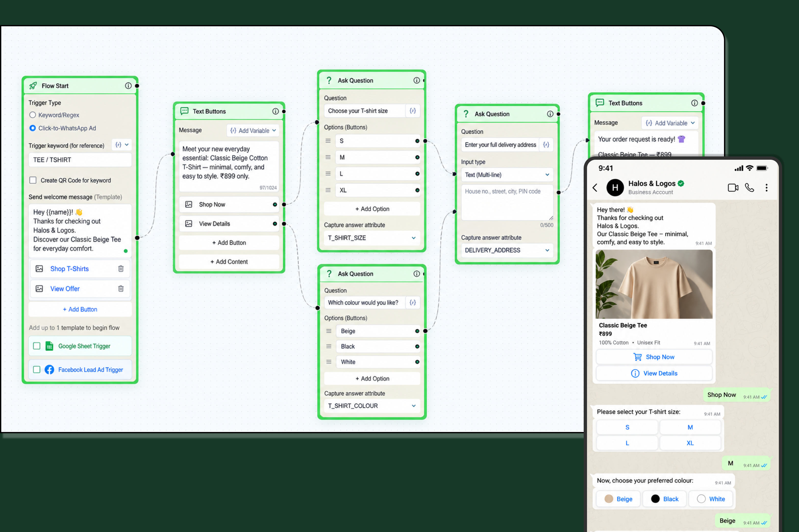
Task: Click info icon on the first Text Buttons node
Action: [x=275, y=111]
